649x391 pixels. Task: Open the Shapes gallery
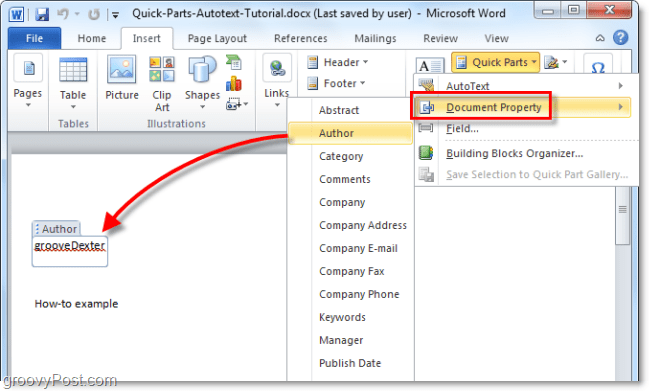pyautogui.click(x=202, y=83)
